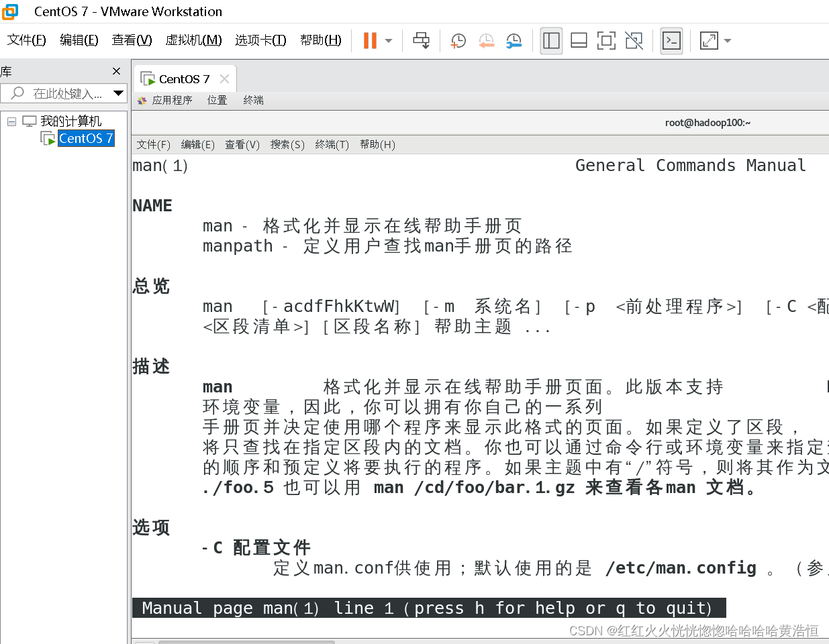Collapse the 我的计算机 tree node
Image resolution: width=829 pixels, height=644 pixels.
coord(11,121)
